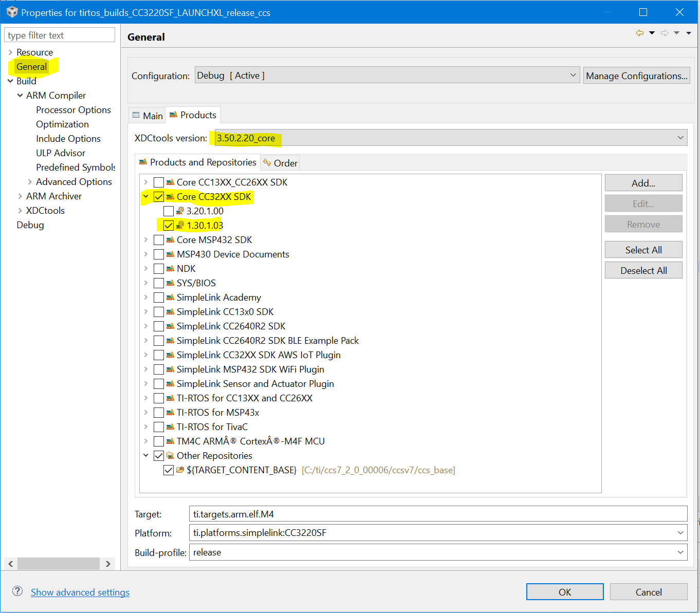The image size is (700, 613).
Task: Open the Build-profile dropdown showing release
Action: 680,552
